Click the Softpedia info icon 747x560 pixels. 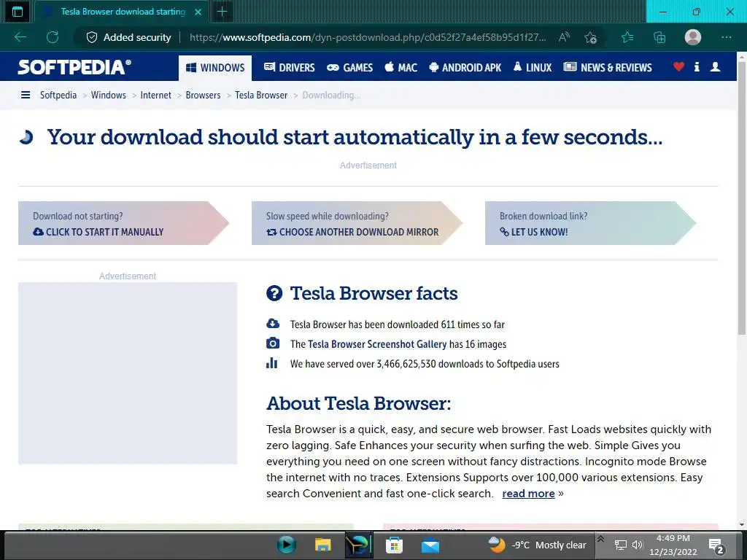[697, 66]
